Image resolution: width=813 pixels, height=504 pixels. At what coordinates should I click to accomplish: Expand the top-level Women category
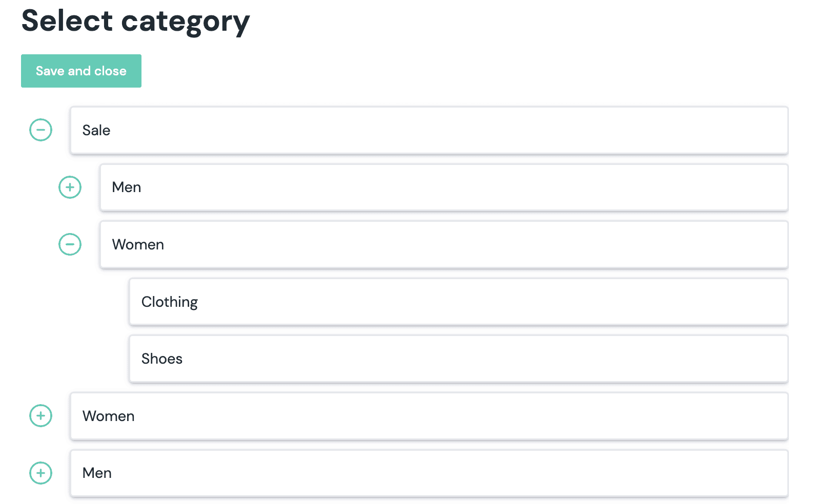(x=40, y=416)
